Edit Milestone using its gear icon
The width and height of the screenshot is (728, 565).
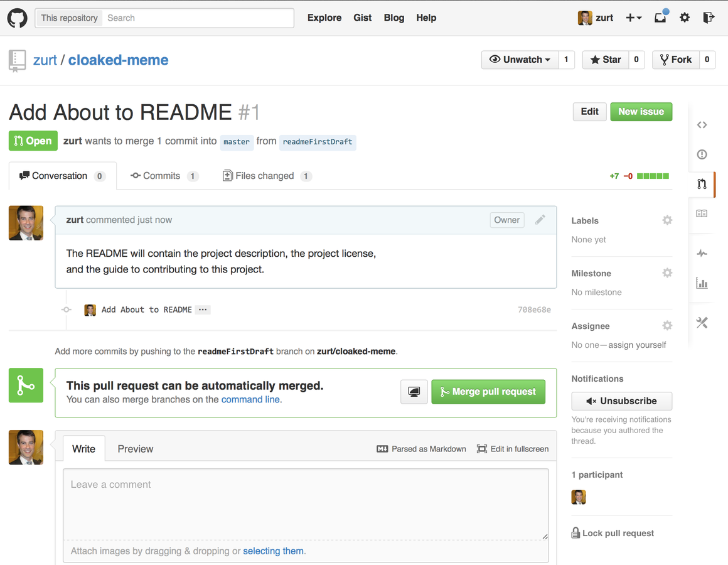point(667,273)
